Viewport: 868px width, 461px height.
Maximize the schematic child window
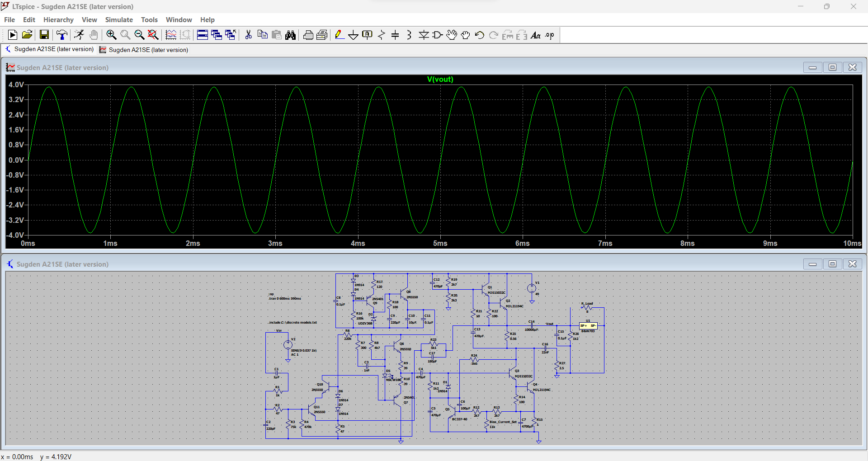point(832,264)
